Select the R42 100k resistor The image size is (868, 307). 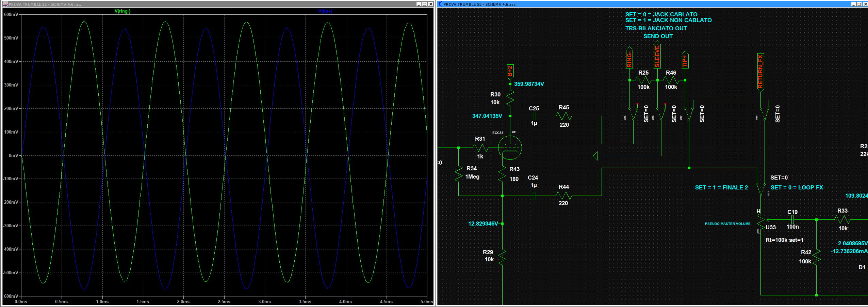pyautogui.click(x=816, y=257)
